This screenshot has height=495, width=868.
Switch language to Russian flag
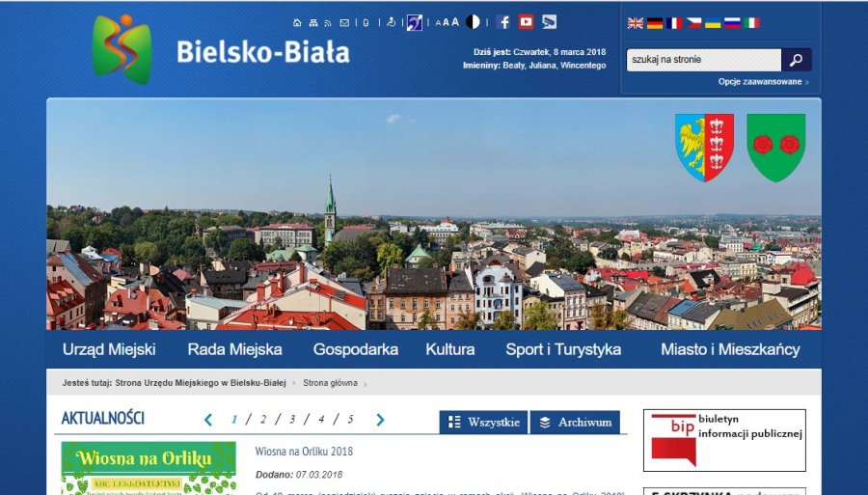coord(732,23)
